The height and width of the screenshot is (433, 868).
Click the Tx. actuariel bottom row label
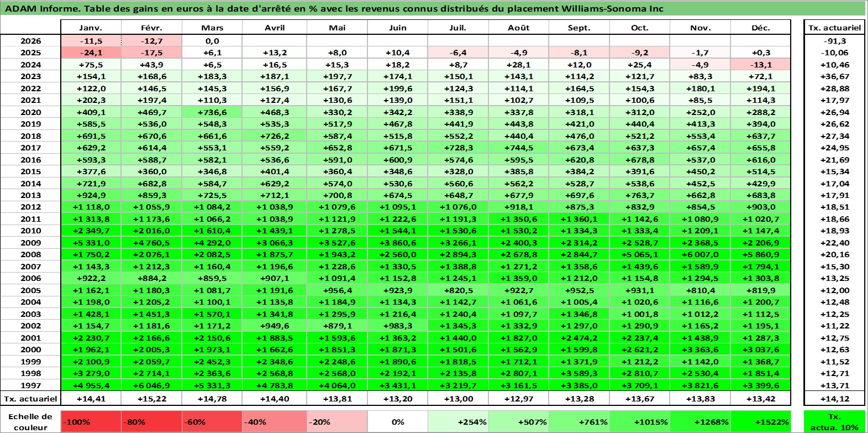[x=30, y=399]
